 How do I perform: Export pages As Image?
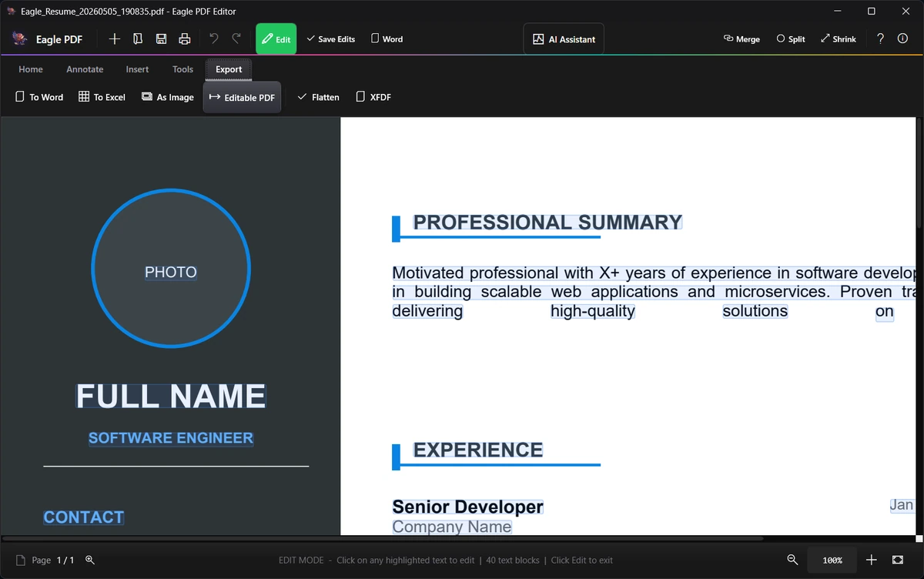pyautogui.click(x=167, y=97)
